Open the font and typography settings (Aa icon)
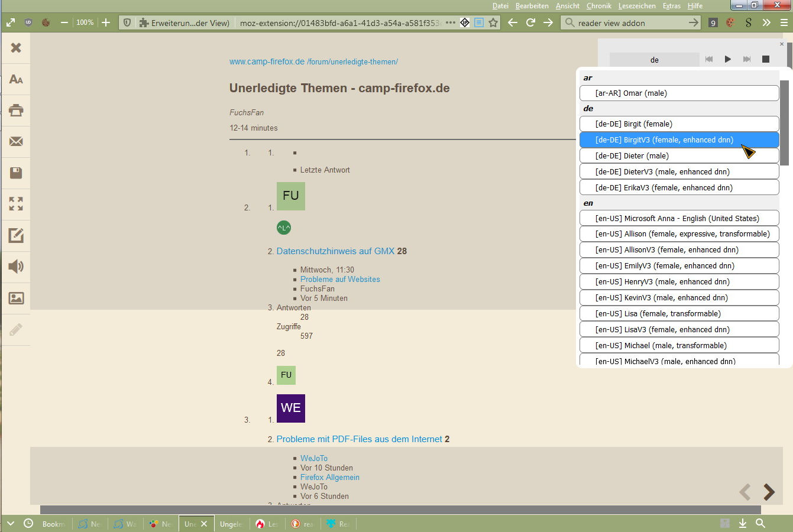The image size is (793, 532). pyautogui.click(x=16, y=79)
